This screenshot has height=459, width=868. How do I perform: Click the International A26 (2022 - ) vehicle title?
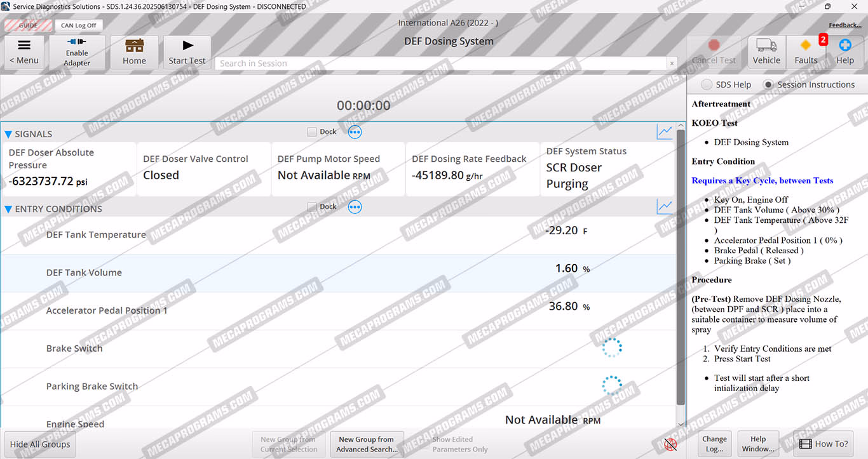(x=448, y=23)
